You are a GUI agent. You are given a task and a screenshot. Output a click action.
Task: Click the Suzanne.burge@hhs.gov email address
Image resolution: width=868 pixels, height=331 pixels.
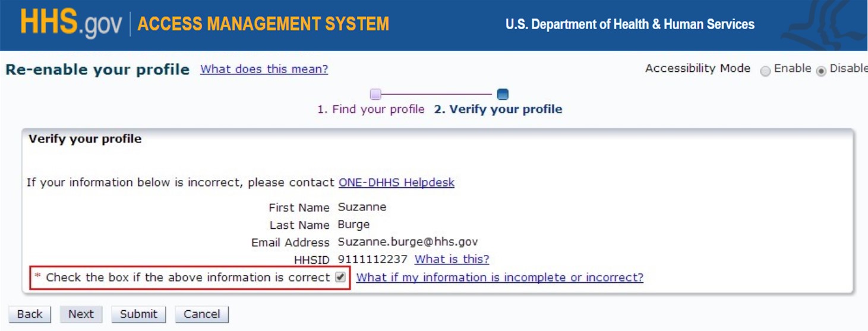pos(408,242)
